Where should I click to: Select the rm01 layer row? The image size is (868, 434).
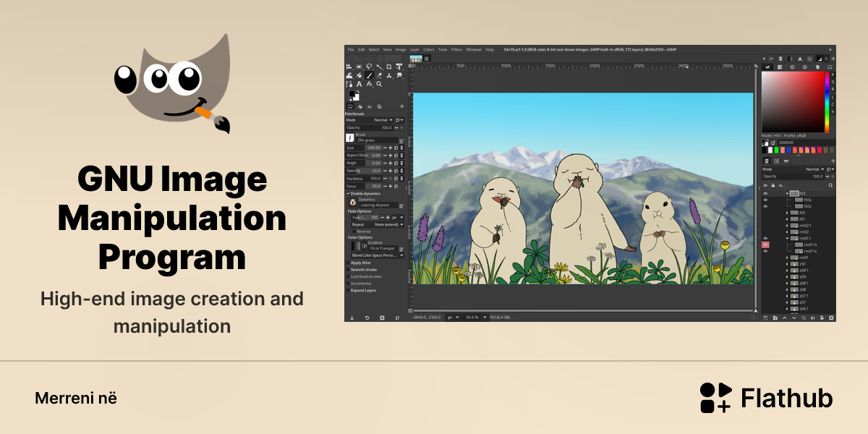798,257
